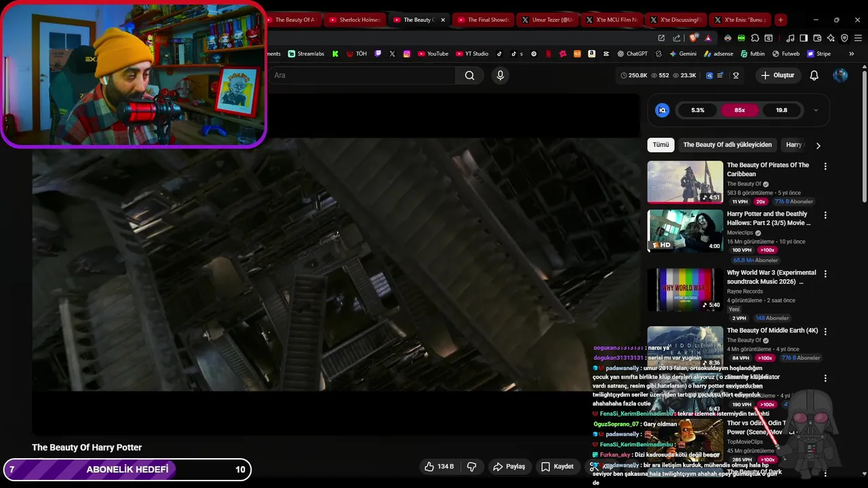The image size is (868, 488).
Task: Close the active Beauty Of tab
Action: click(x=443, y=20)
